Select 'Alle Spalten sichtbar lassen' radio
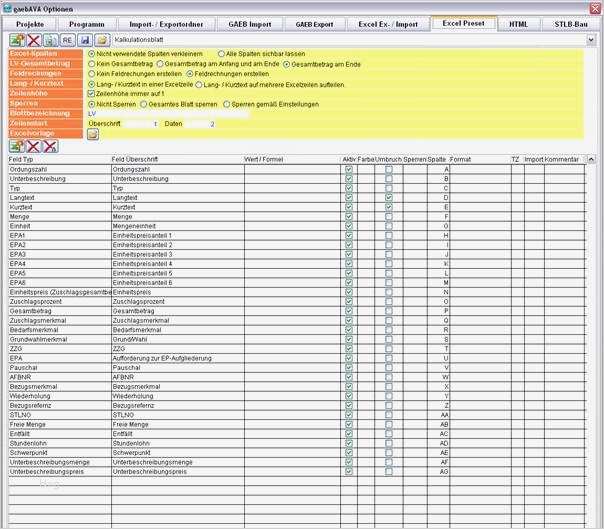Viewport: 604px width, 529px height. coord(221,54)
